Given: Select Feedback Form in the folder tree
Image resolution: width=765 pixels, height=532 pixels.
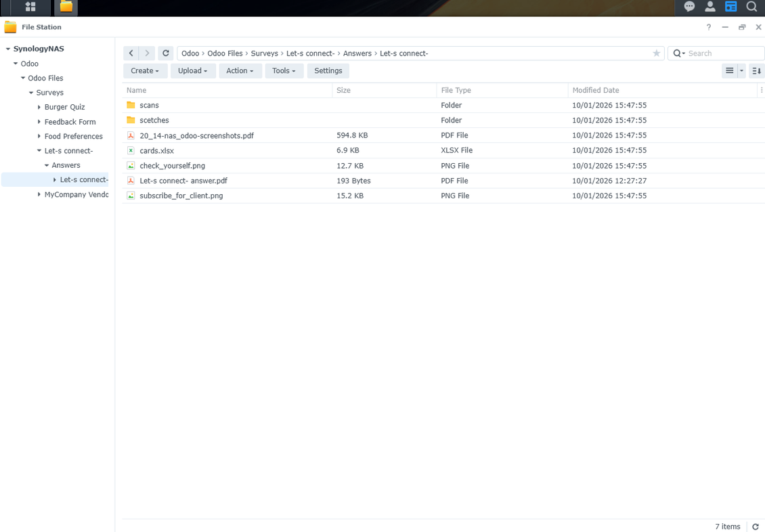Looking at the screenshot, I should point(70,122).
